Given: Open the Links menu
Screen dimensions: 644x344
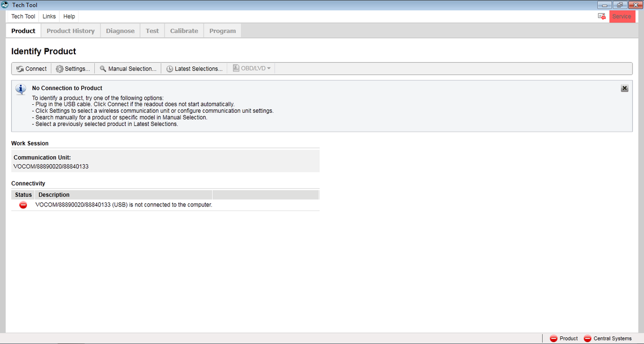Looking at the screenshot, I should pos(49,16).
